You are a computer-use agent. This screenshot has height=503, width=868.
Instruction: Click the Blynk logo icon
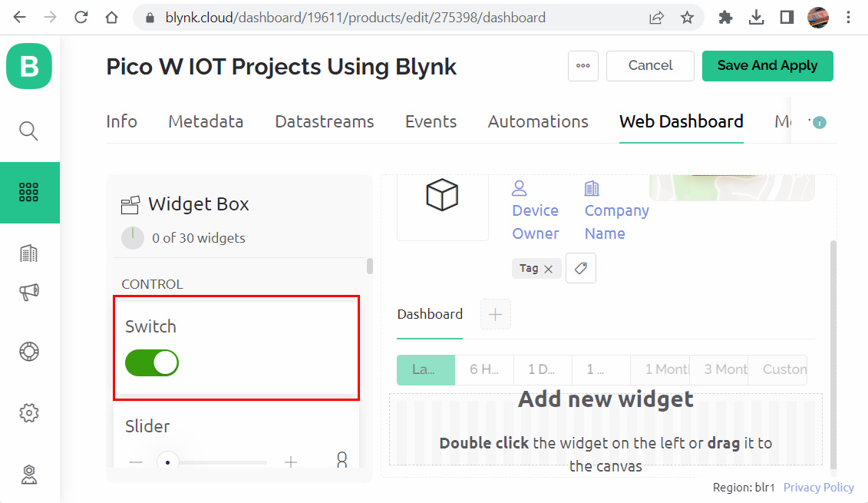tap(29, 66)
